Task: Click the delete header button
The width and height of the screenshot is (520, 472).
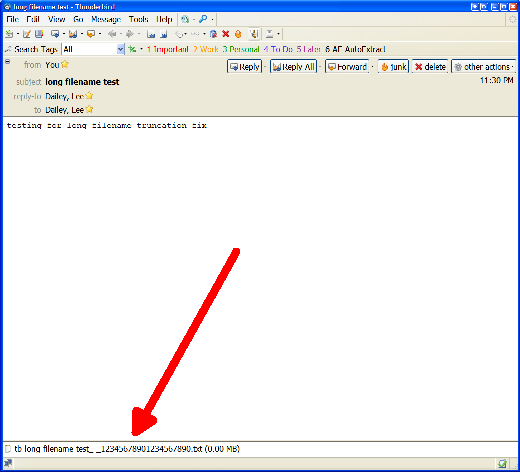Action: [x=430, y=67]
